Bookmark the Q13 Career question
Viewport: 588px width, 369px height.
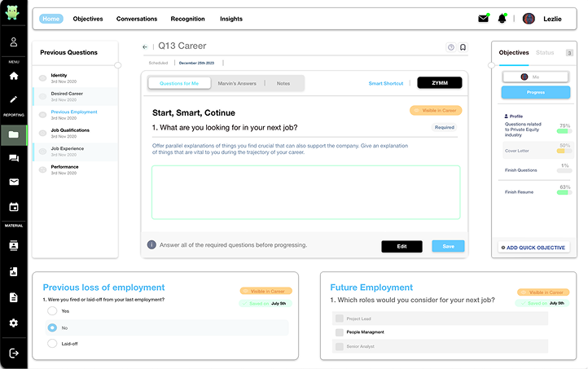click(463, 47)
